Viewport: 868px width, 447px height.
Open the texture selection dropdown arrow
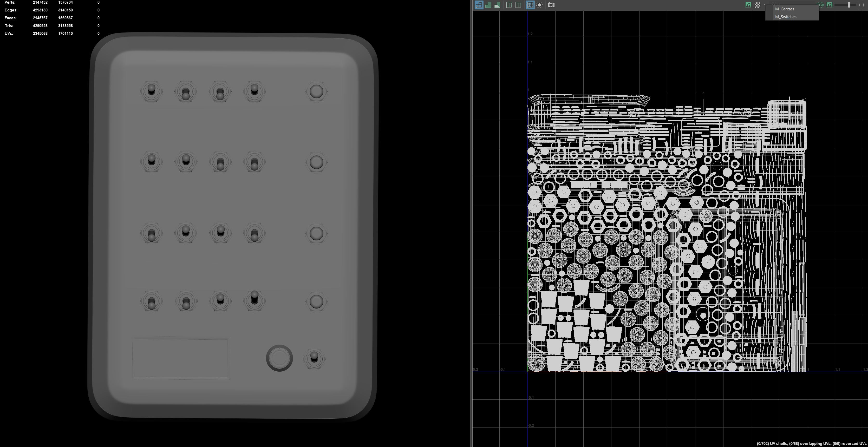tap(765, 5)
